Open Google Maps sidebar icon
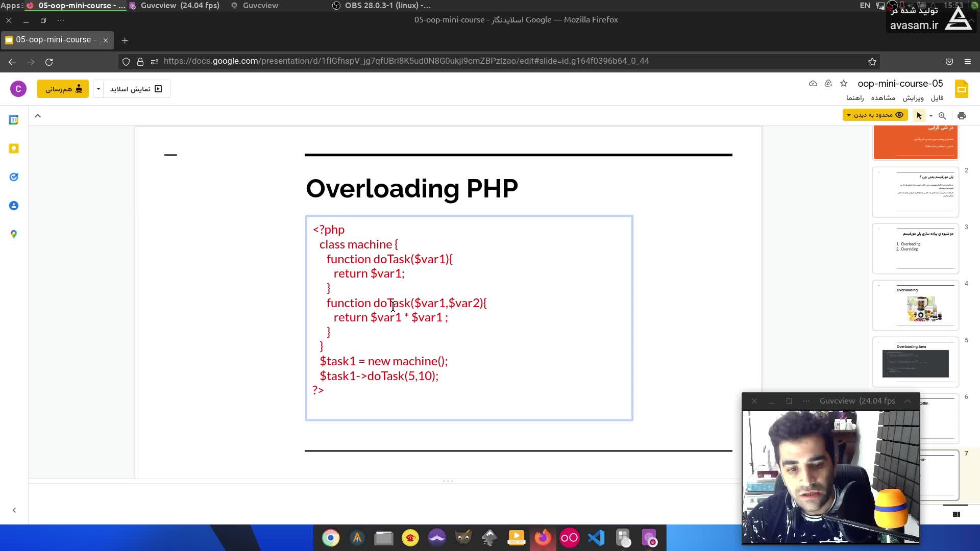Screen dimensions: 980x551 pos(14,234)
